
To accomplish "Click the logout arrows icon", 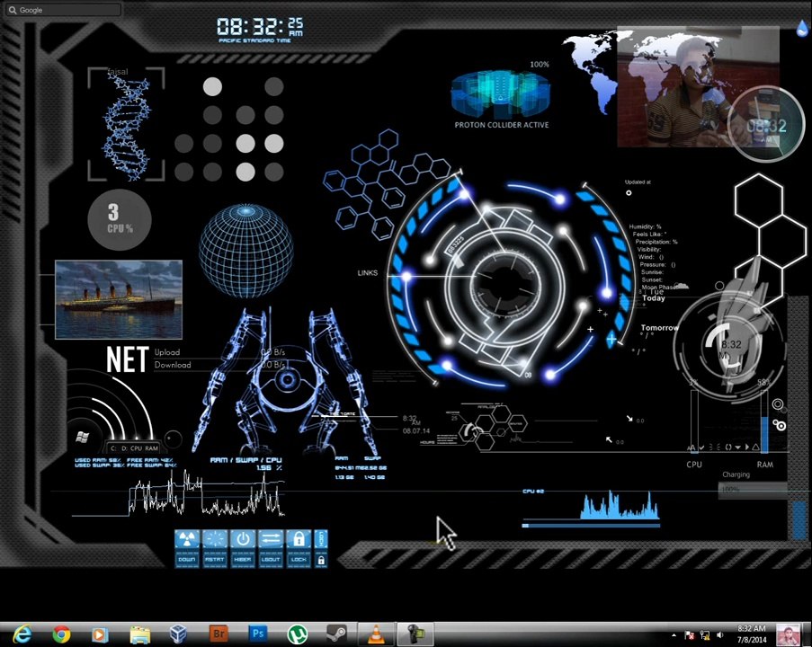I will (x=271, y=539).
